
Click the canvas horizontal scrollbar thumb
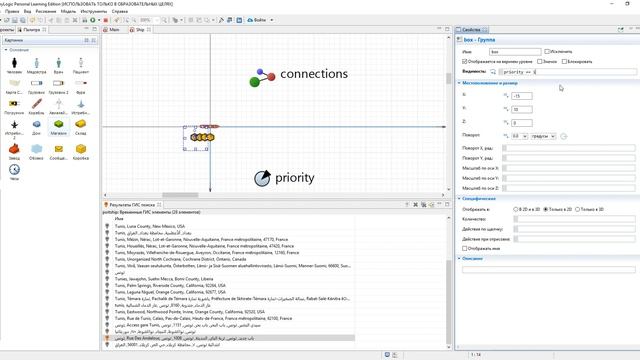(x=180, y=195)
